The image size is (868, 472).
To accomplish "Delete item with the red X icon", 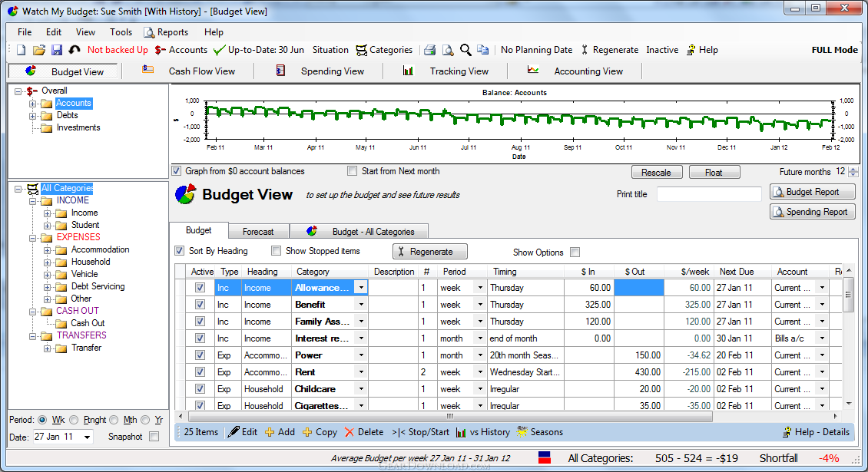I will (350, 432).
